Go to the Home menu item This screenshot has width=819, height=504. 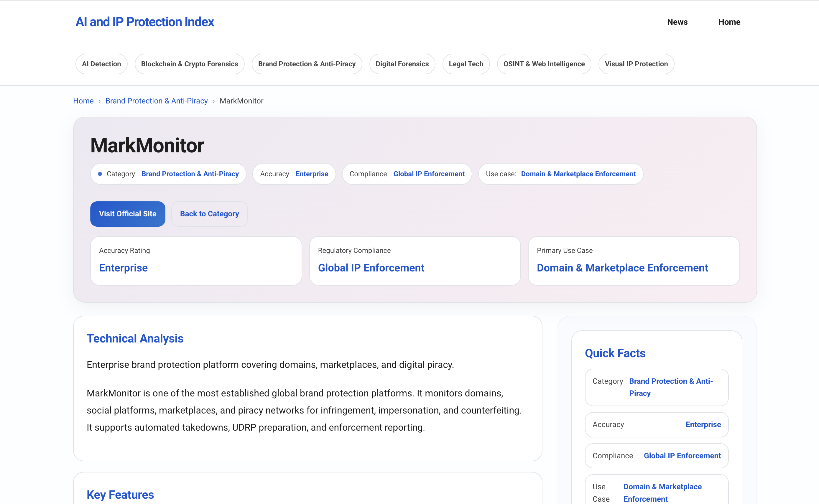[x=729, y=22]
